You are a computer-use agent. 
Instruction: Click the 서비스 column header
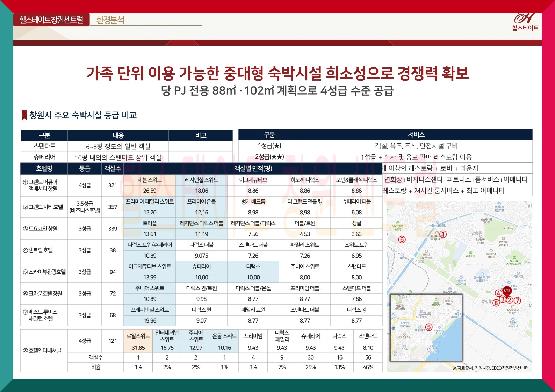[416, 135]
